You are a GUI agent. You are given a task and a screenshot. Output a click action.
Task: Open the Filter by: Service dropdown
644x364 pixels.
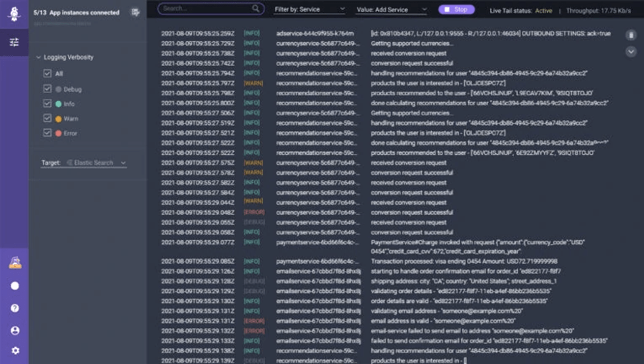(310, 9)
